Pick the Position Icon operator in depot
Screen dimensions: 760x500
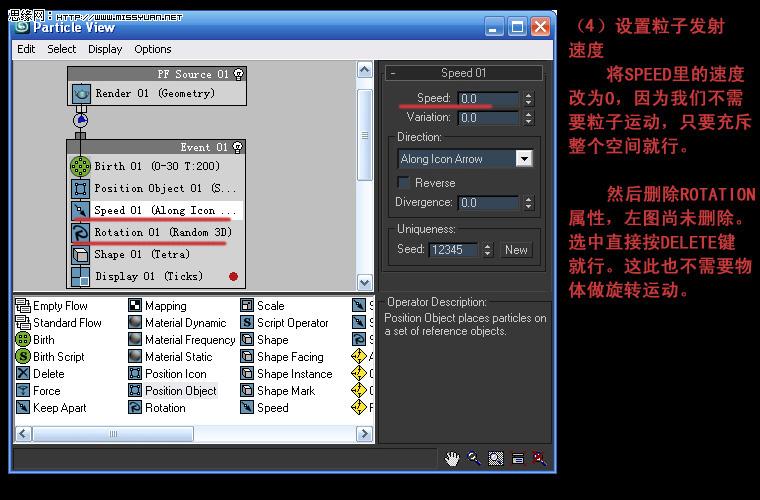tap(168, 374)
